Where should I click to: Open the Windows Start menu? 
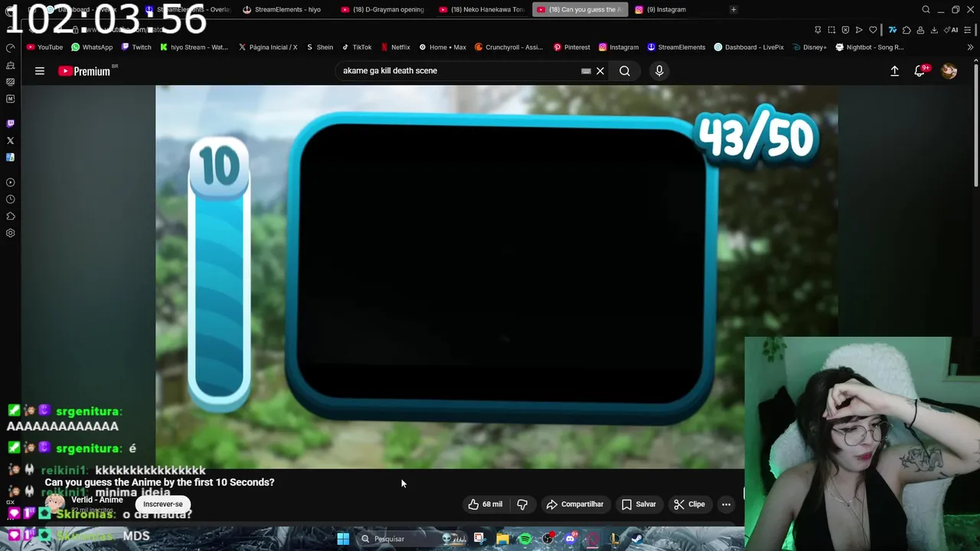click(343, 539)
